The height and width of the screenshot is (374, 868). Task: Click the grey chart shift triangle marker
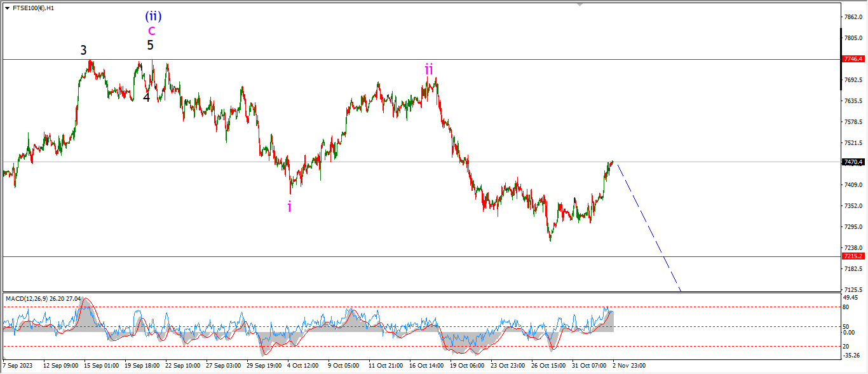(579, 4)
